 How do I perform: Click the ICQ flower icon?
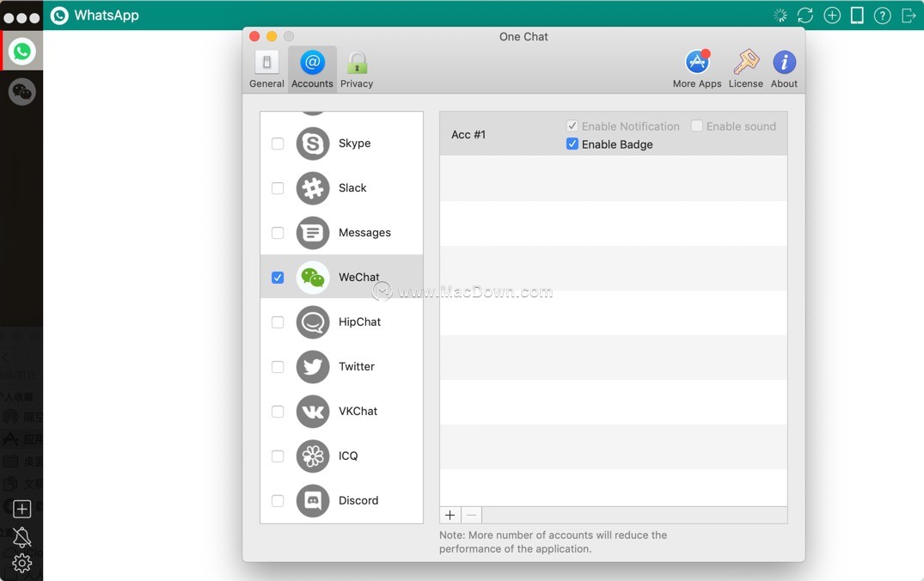[x=313, y=456]
